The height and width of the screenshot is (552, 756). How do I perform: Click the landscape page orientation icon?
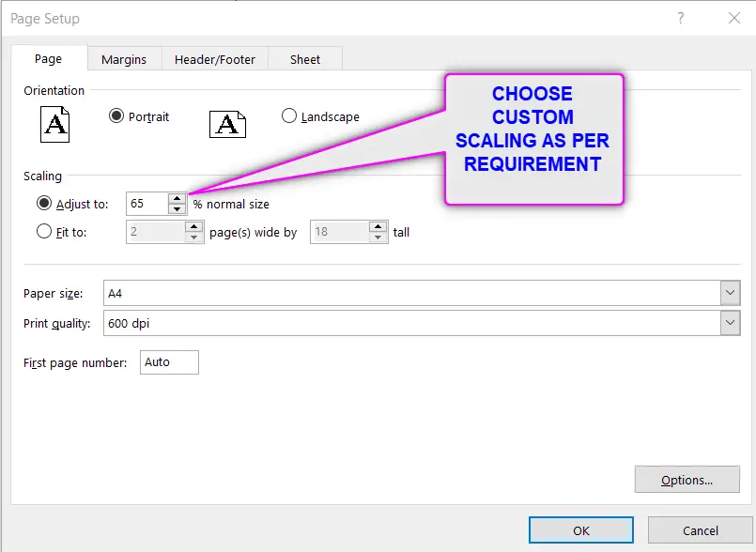[x=227, y=124]
